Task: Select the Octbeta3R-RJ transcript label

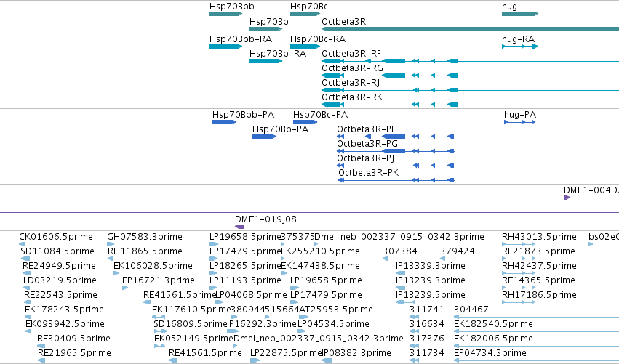Action: click(351, 83)
